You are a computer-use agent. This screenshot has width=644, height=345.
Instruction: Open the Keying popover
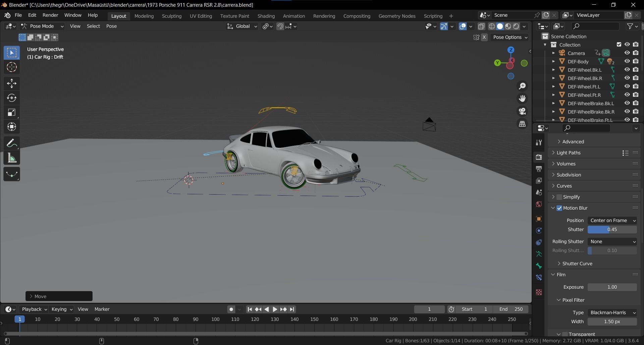[x=62, y=309]
